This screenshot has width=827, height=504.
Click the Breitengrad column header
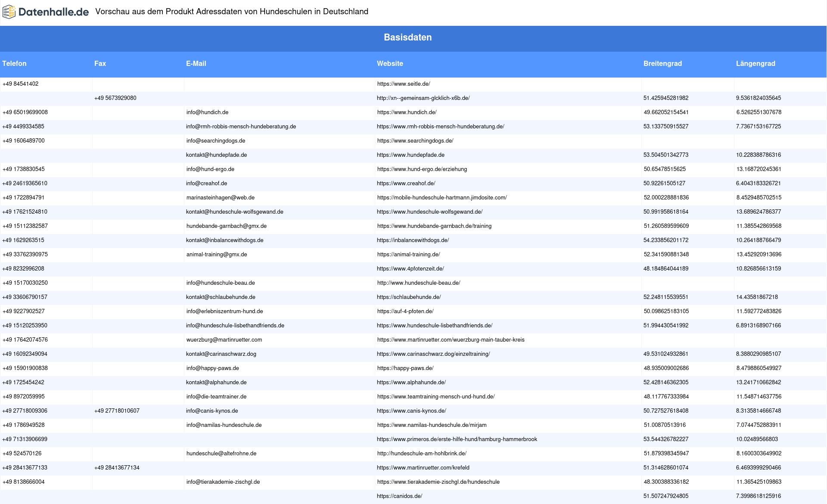click(x=662, y=63)
